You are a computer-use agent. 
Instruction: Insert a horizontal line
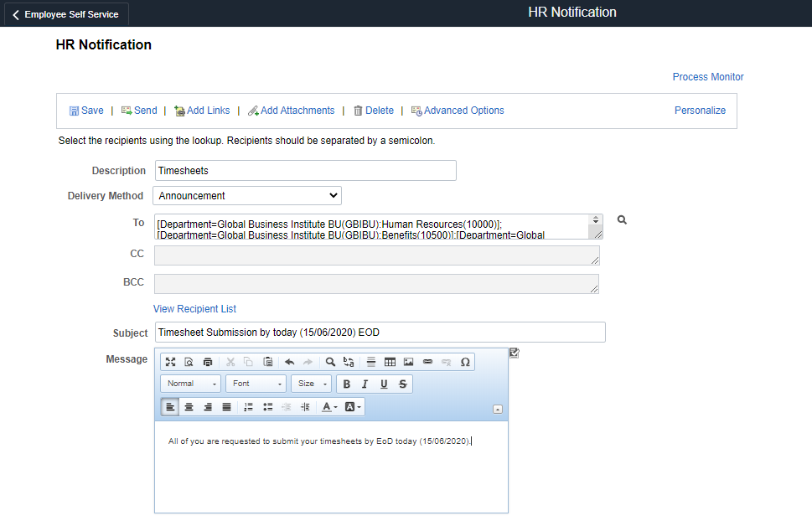tap(370, 362)
